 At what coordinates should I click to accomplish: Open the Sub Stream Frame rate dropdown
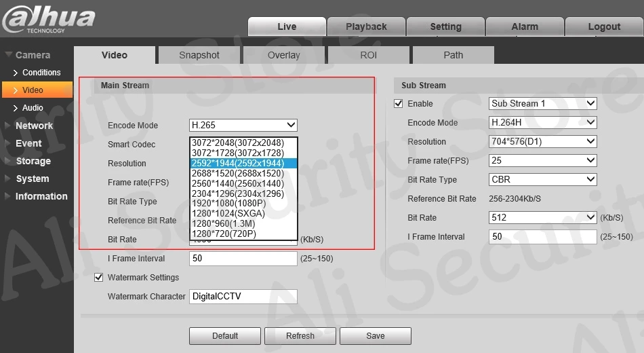click(542, 160)
